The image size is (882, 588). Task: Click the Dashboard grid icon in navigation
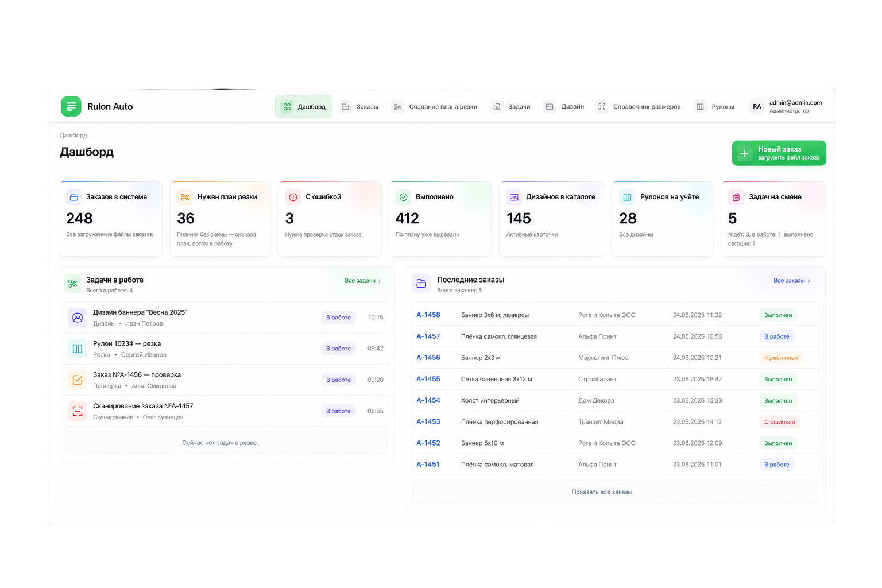coord(287,107)
